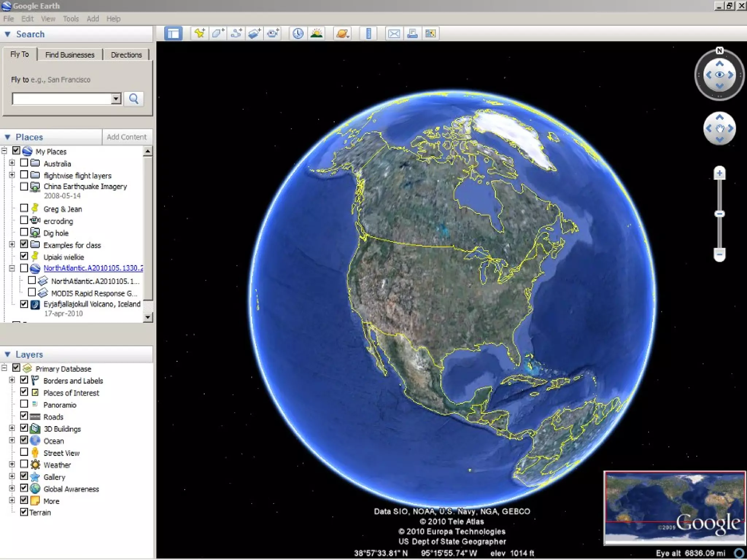Click the Add Placemark pushpin icon
This screenshot has width=747, height=560.
pos(199,34)
